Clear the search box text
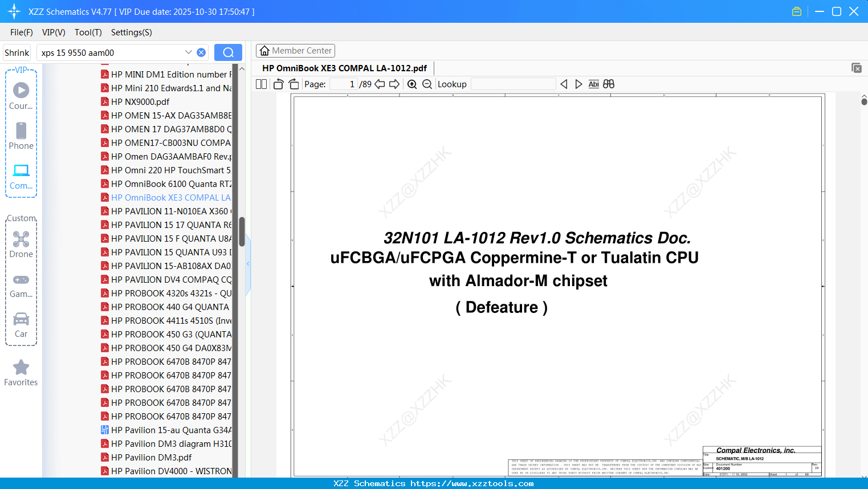The image size is (868, 489). (x=201, y=52)
